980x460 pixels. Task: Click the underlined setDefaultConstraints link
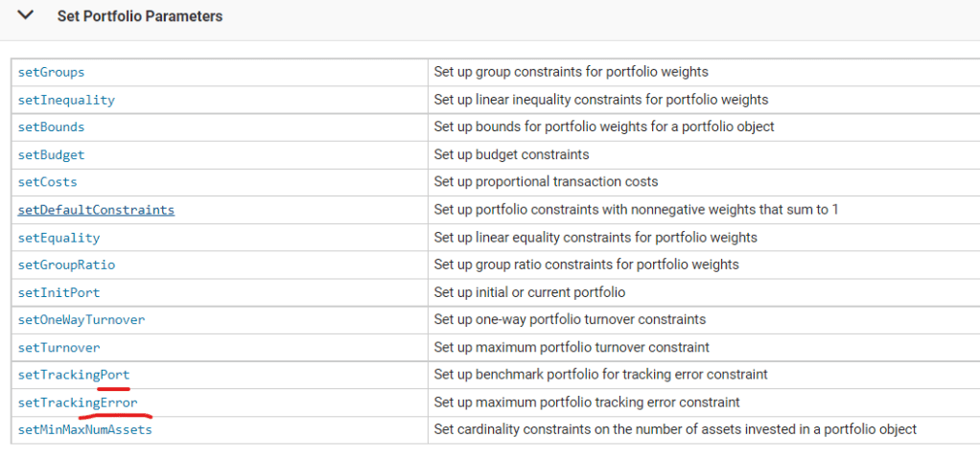tap(96, 210)
